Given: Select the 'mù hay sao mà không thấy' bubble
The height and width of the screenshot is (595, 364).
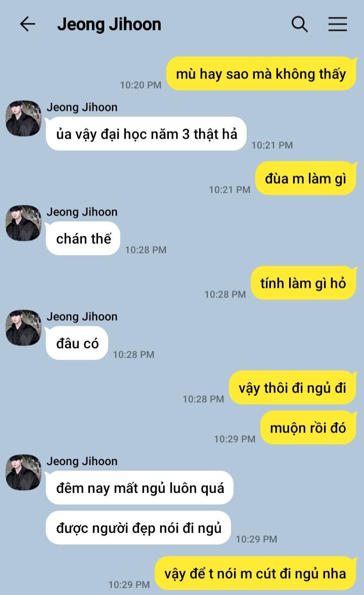Looking at the screenshot, I should pyautogui.click(x=261, y=74).
